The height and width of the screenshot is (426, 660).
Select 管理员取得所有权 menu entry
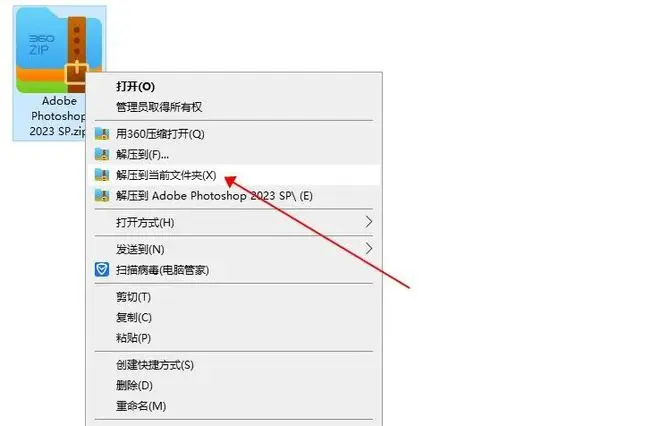(234, 107)
